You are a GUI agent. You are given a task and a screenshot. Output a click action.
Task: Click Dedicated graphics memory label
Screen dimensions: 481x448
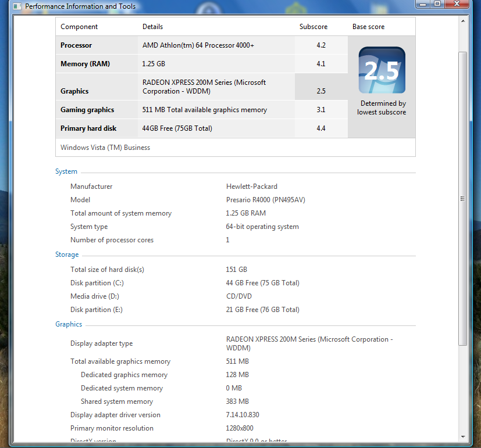click(124, 375)
